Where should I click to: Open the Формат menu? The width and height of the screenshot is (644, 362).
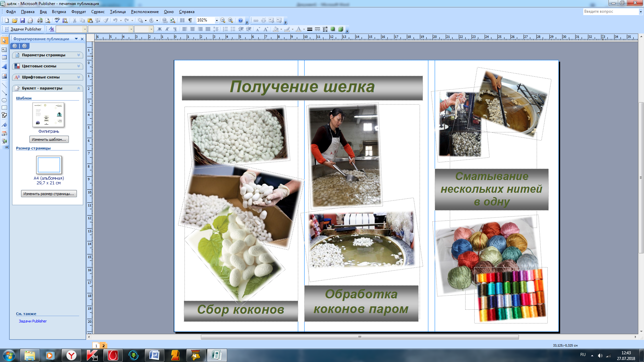pos(78,12)
